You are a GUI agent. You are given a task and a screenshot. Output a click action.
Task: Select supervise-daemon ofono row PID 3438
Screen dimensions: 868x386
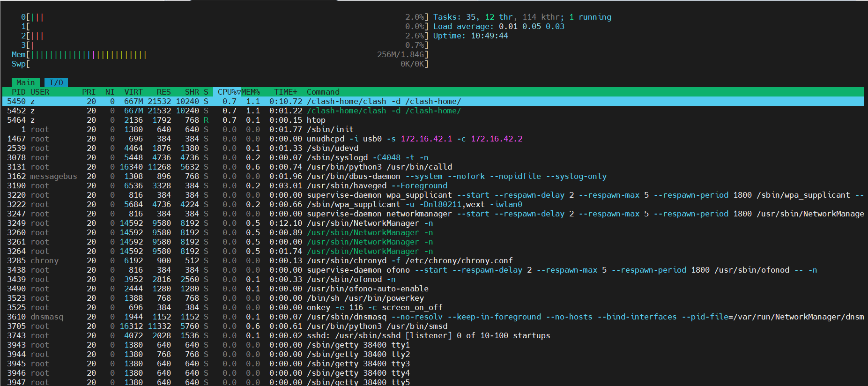[x=433, y=270]
